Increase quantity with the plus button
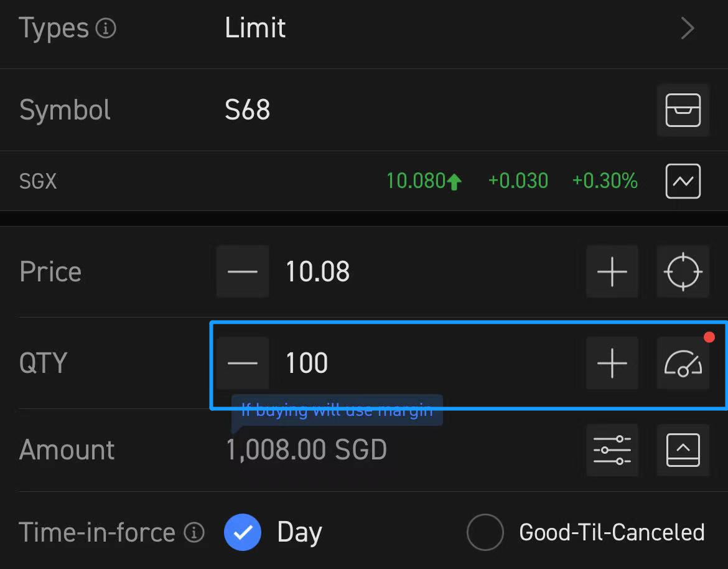The height and width of the screenshot is (569, 728). pos(612,364)
